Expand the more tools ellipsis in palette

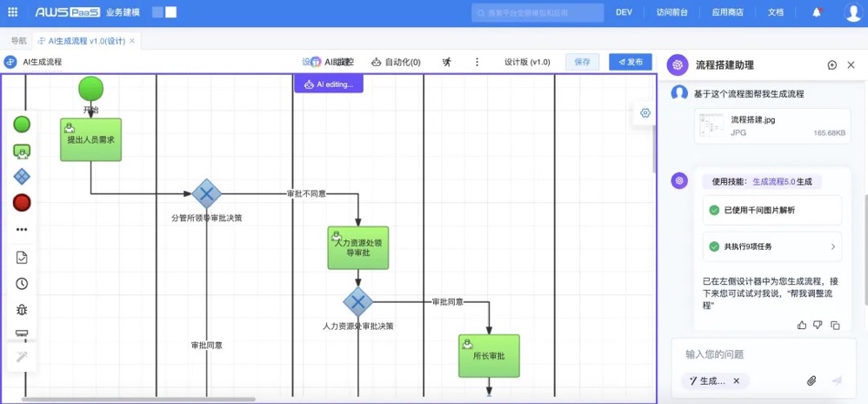pyautogui.click(x=22, y=230)
